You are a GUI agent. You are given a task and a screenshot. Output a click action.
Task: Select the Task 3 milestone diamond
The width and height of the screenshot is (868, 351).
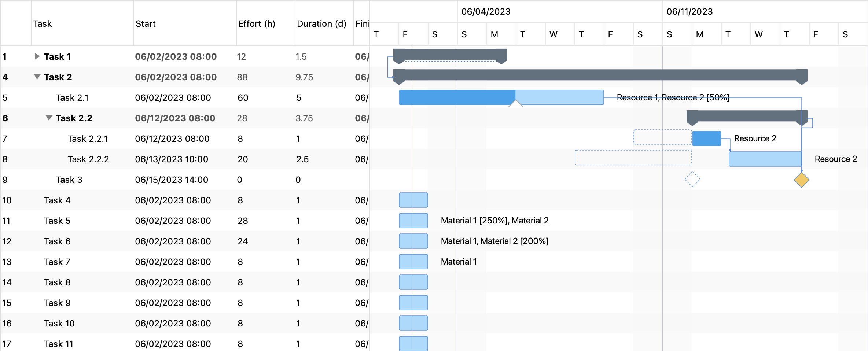[x=801, y=180]
